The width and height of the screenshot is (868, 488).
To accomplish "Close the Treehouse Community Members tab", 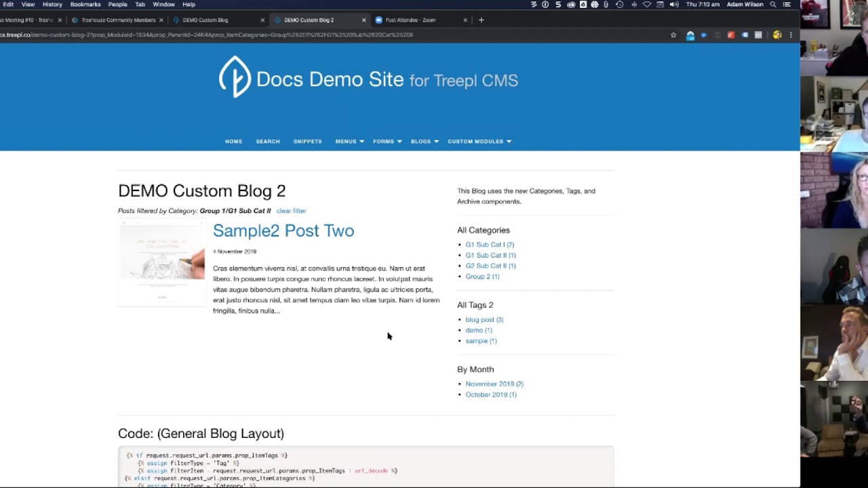I will (161, 20).
